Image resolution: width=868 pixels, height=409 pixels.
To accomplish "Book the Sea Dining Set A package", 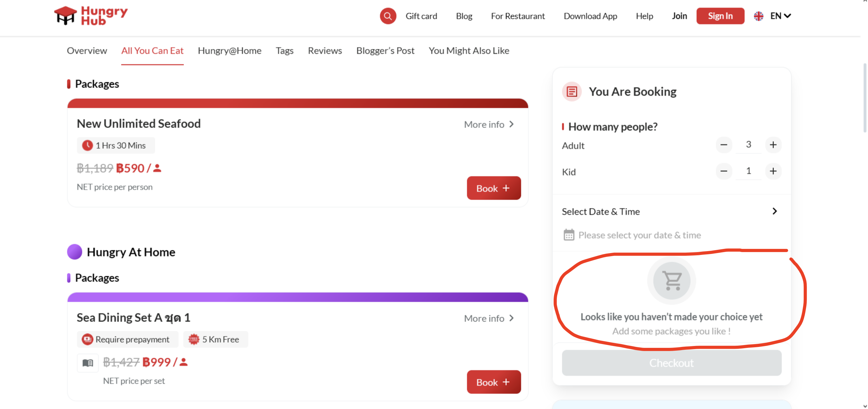I will click(x=494, y=382).
